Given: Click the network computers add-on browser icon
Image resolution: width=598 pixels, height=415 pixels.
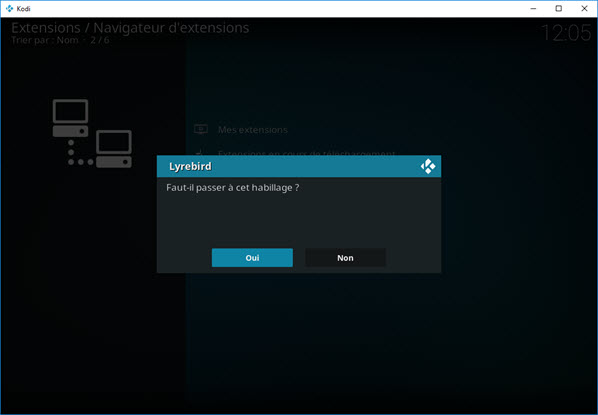Looking at the screenshot, I should pyautogui.click(x=92, y=133).
